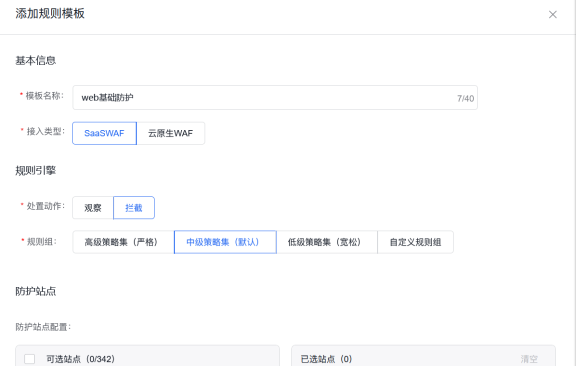This screenshot has height=366, width=576.
Task: Click the 7/40 character counter
Action: click(465, 98)
